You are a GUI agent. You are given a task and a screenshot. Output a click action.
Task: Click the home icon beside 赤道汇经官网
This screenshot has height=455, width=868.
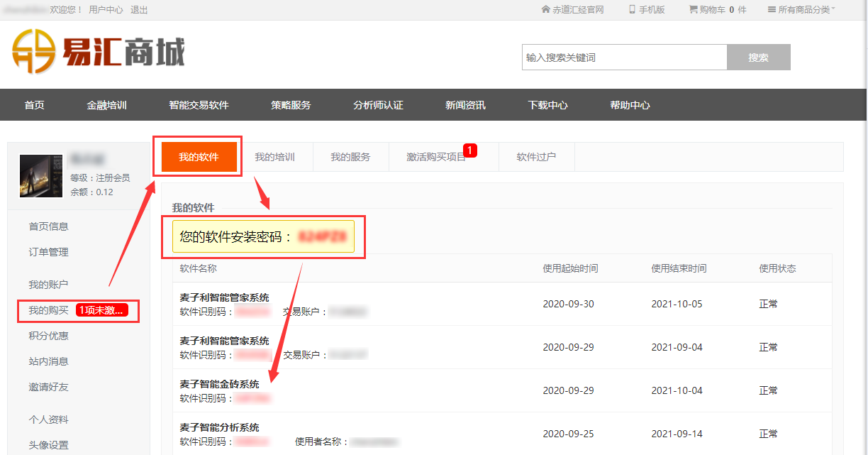(x=545, y=10)
